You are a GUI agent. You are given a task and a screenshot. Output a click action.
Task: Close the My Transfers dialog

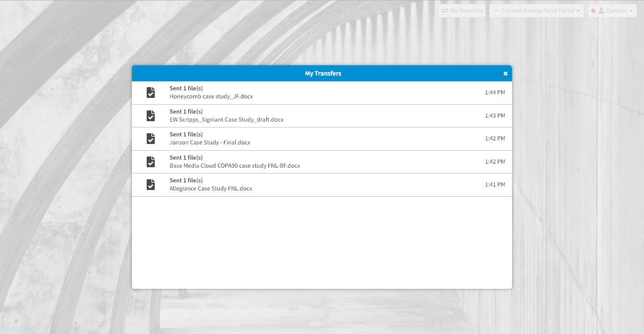click(505, 73)
